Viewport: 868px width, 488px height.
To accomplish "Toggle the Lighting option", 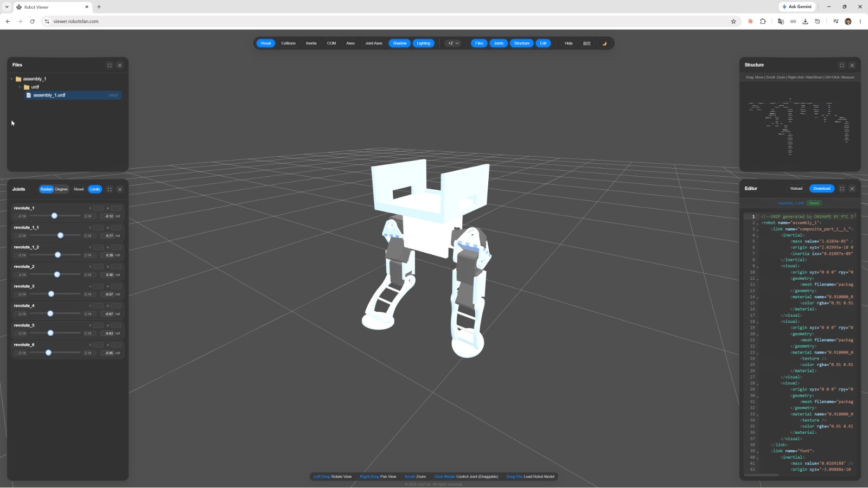I will 424,43.
